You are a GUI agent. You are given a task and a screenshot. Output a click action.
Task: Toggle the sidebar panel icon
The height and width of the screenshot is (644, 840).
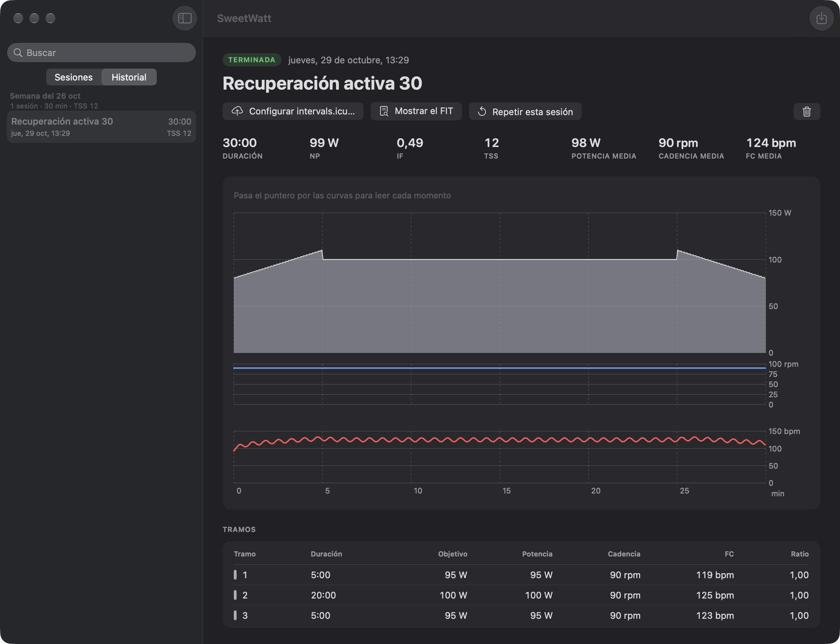point(184,18)
